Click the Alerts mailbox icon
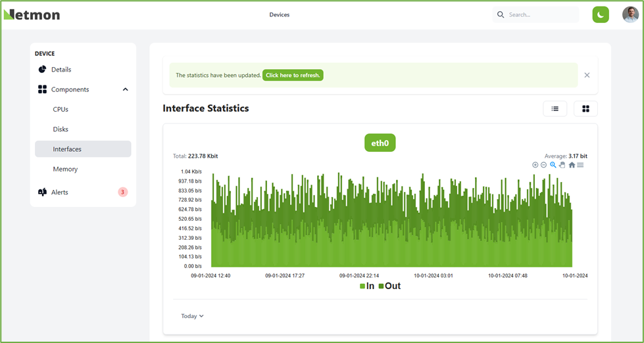The width and height of the screenshot is (644, 343). [42, 192]
